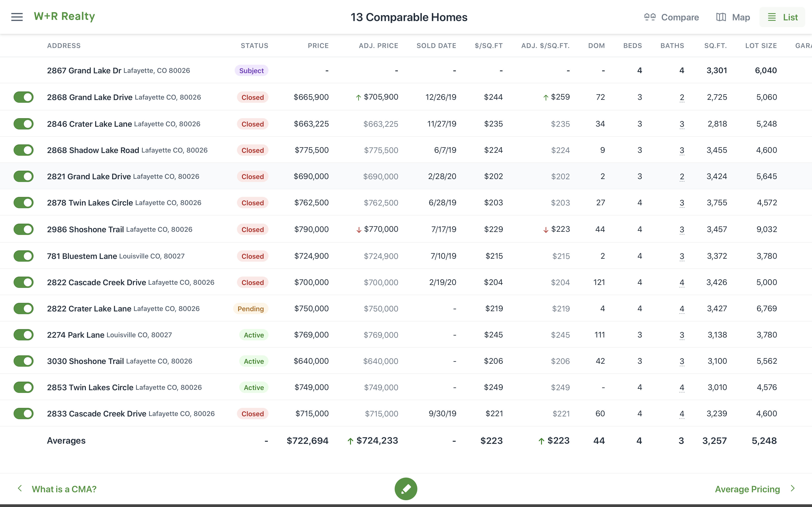812x507 pixels.
Task: Click the Averages row label
Action: (66, 440)
